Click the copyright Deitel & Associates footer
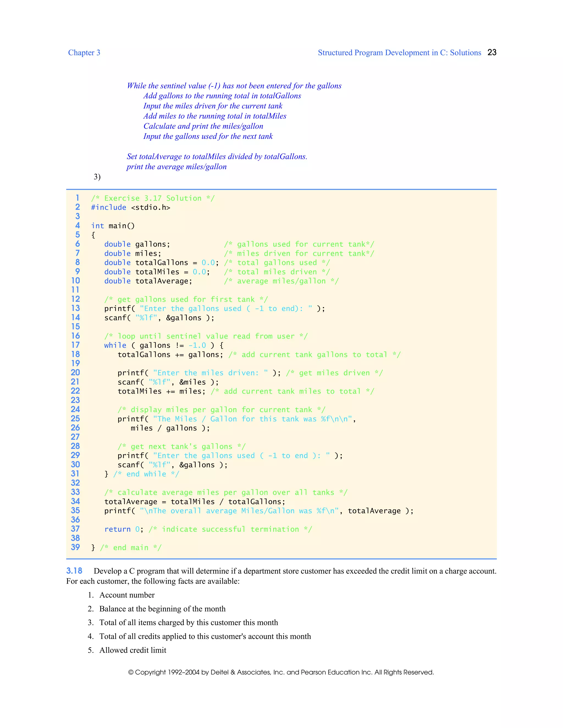 coord(281,672)
